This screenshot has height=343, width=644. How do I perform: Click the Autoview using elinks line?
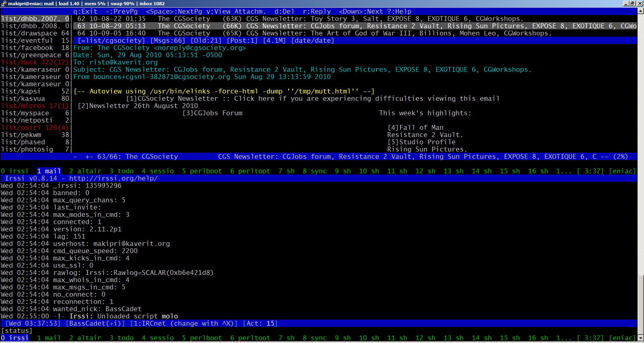tap(224, 91)
